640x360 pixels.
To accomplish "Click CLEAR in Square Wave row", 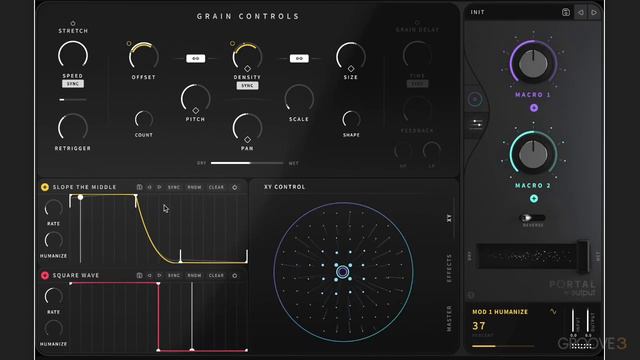I will pyautogui.click(x=216, y=276).
